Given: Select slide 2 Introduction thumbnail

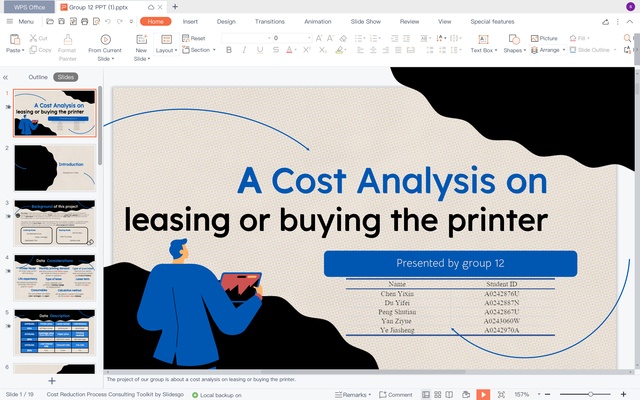Looking at the screenshot, I should coord(55,168).
